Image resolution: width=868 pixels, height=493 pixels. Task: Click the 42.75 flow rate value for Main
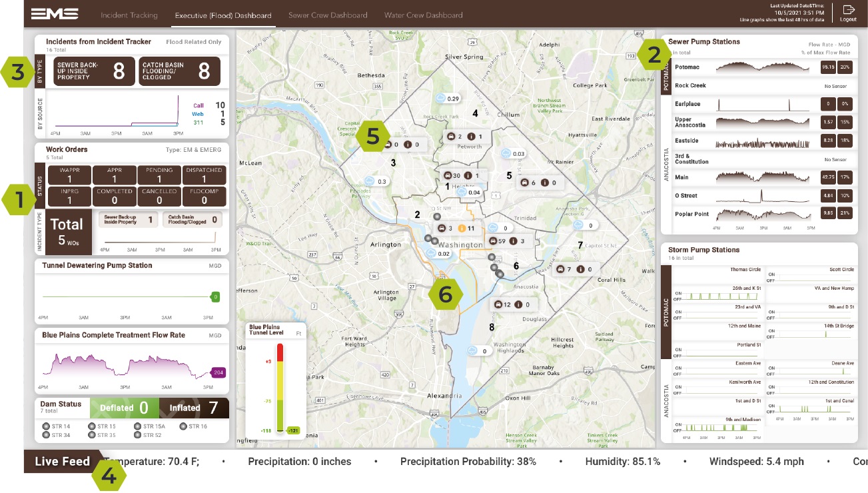[x=828, y=177]
